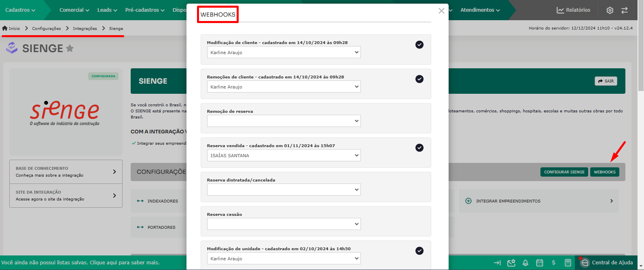Viewport: 644px width, 270px height.
Task: Click the CONFIGURAR SIENGE button
Action: click(564, 172)
